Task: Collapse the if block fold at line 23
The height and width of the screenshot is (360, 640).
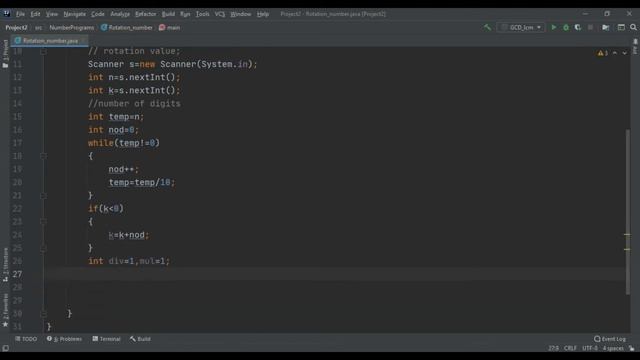Action: [43, 222]
